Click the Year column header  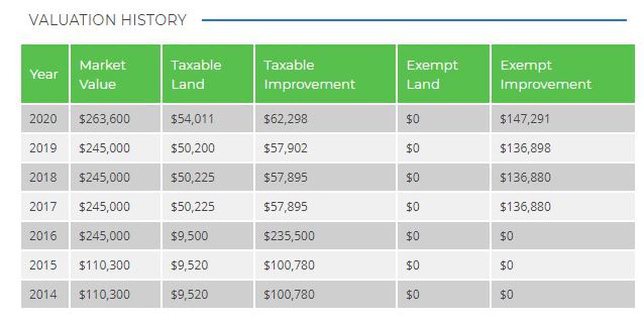[x=44, y=74]
